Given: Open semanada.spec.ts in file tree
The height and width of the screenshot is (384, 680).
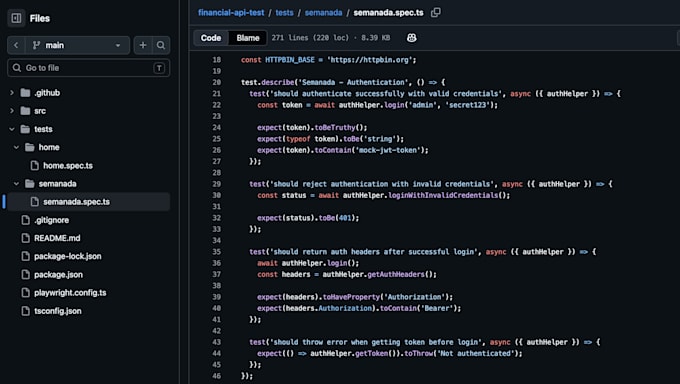Looking at the screenshot, I should (76, 202).
